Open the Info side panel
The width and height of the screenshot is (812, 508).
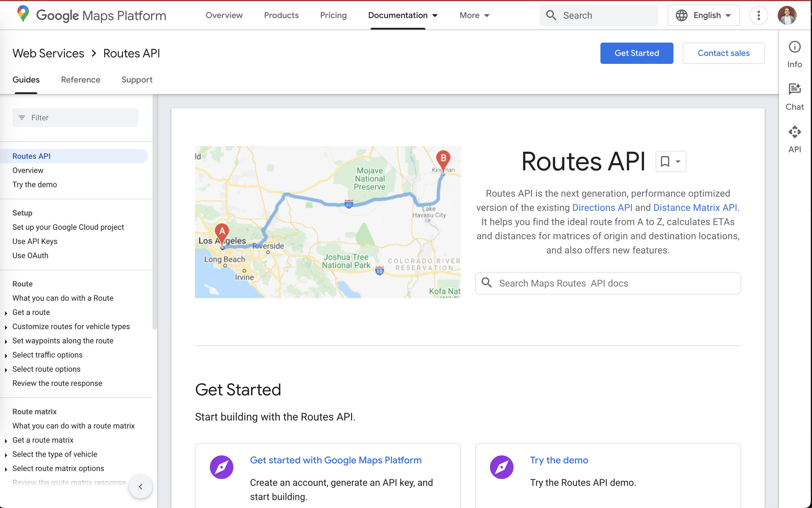pyautogui.click(x=794, y=54)
